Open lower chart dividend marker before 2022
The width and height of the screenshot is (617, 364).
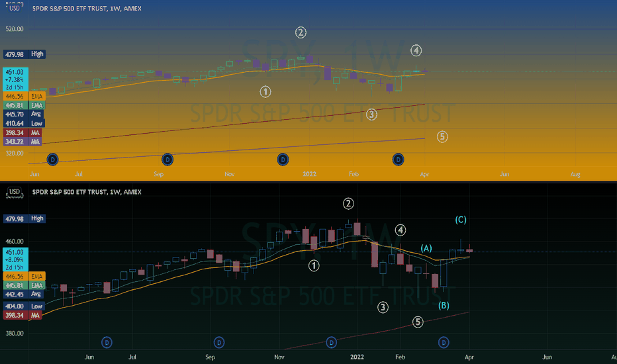[x=331, y=343]
